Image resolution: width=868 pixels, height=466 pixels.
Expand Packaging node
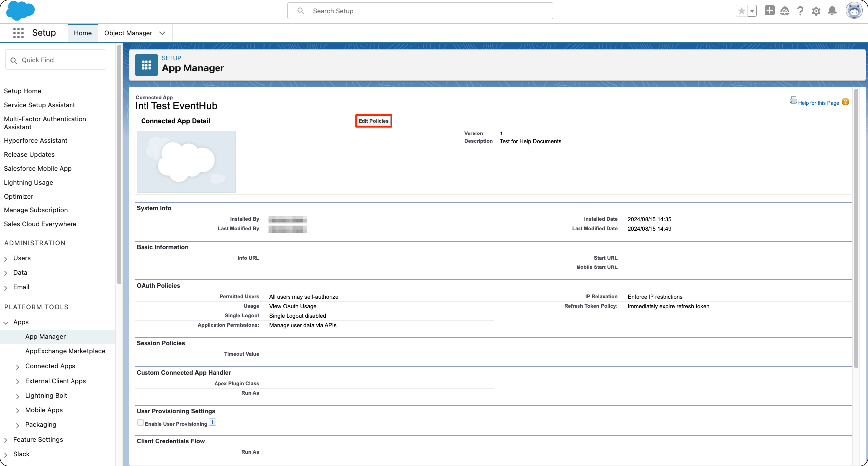[18, 425]
